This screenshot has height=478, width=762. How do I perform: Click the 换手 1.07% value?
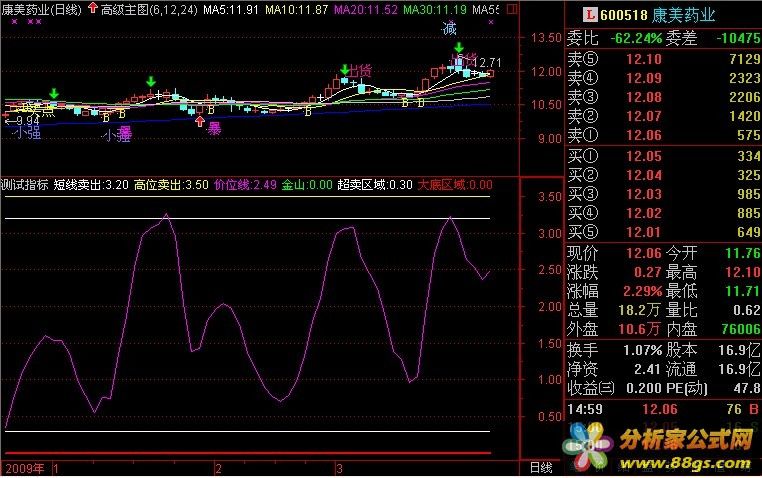click(x=642, y=350)
